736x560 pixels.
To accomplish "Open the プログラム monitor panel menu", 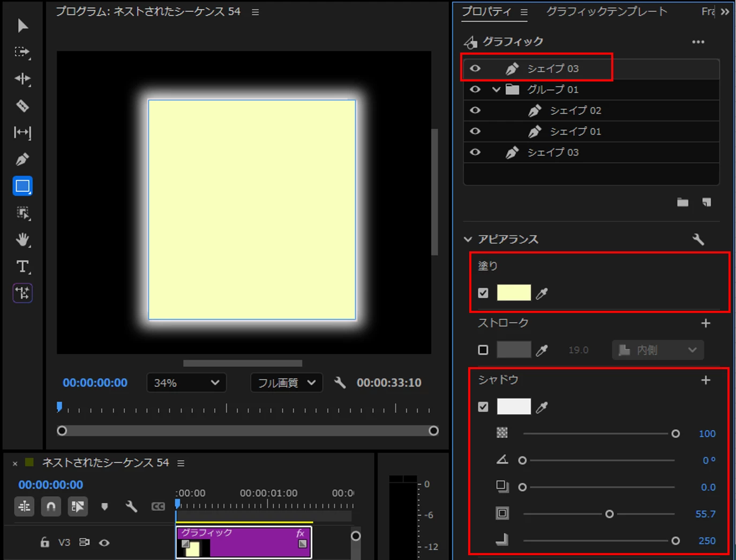I will (256, 12).
